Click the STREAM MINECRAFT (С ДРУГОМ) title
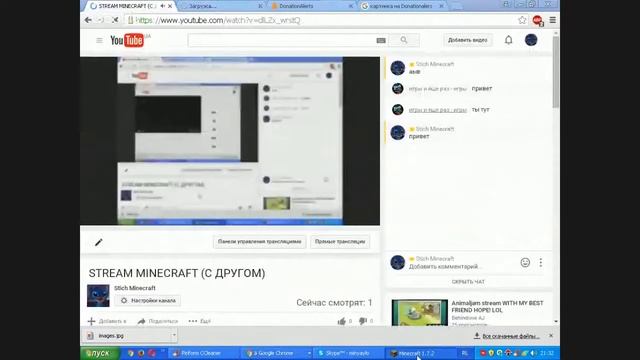 tap(177, 273)
